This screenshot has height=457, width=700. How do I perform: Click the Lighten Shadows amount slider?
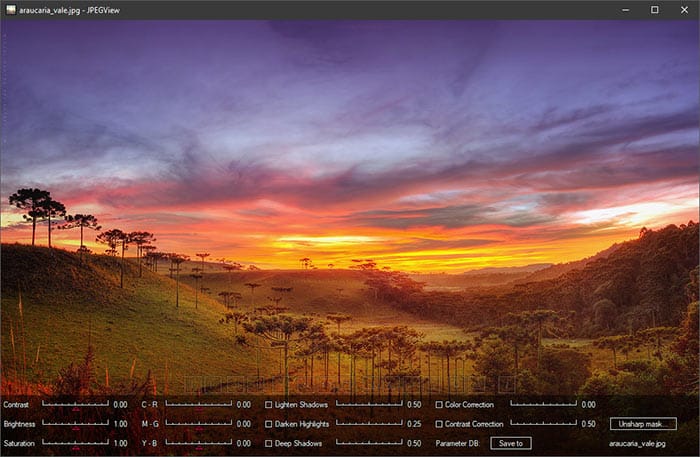coord(369,404)
